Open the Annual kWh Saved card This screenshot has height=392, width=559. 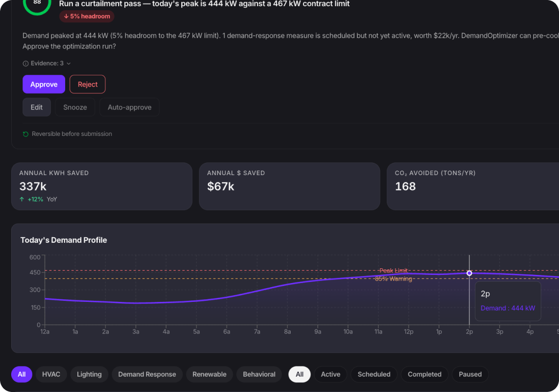[102, 186]
